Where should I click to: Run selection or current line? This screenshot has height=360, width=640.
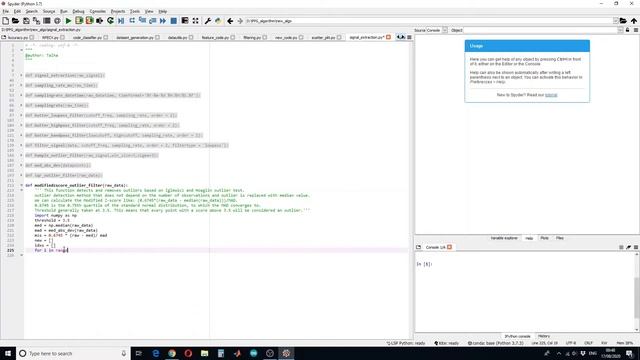pyautogui.click(x=100, y=21)
